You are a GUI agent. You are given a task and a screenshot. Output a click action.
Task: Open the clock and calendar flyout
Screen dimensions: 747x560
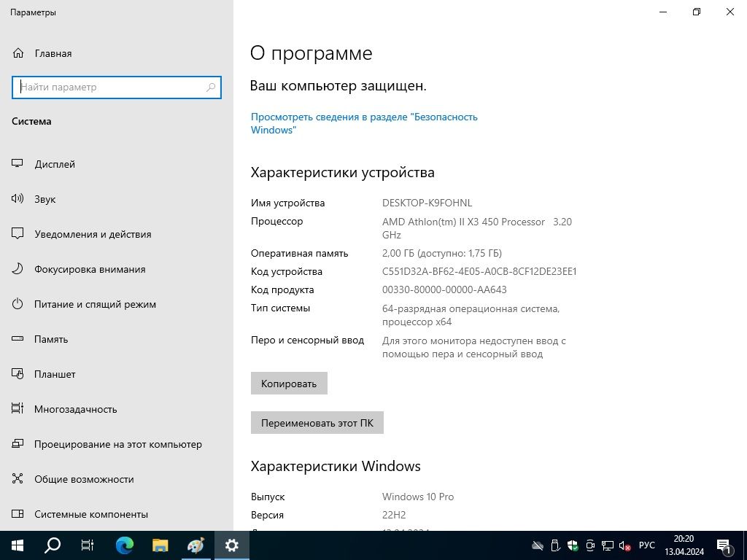pyautogui.click(x=684, y=545)
